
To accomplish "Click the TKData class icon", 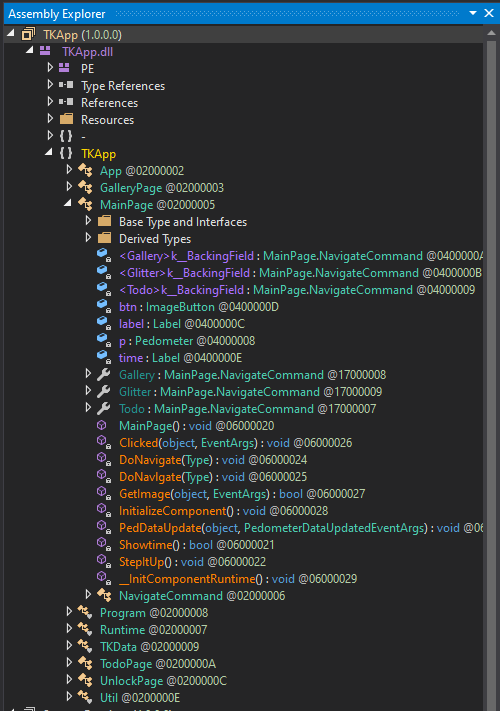I will [x=85, y=646].
